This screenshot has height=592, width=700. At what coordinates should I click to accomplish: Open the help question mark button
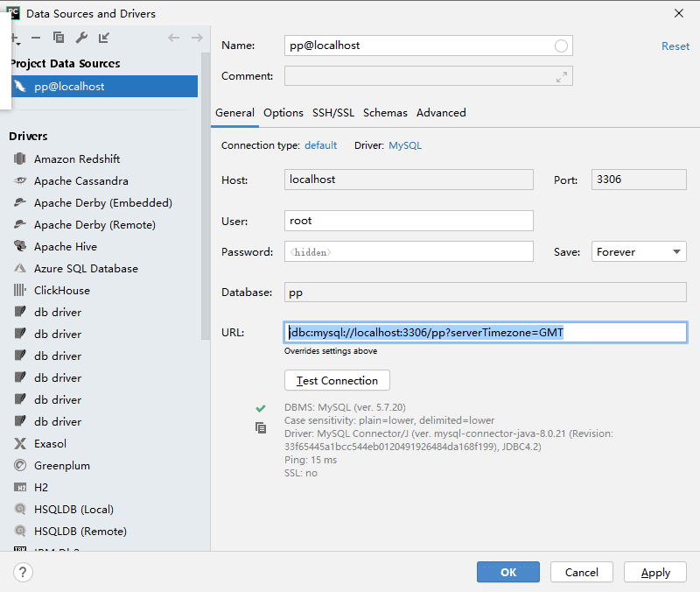point(23,573)
